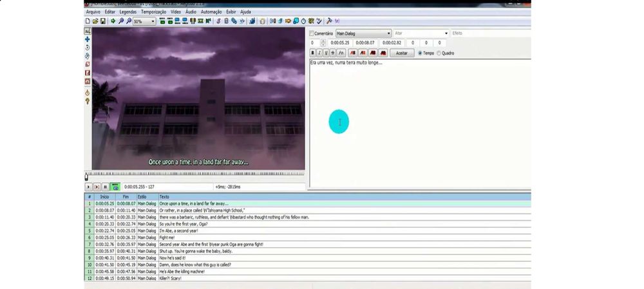644x289 pixels.
Task: Open script Properties icon
Action: pos(226,21)
